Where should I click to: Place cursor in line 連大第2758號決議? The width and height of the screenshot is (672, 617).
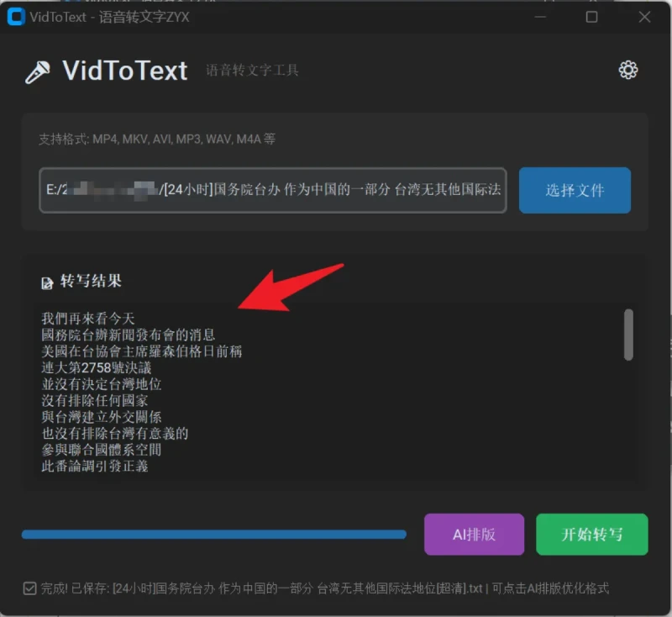pyautogui.click(x=96, y=367)
